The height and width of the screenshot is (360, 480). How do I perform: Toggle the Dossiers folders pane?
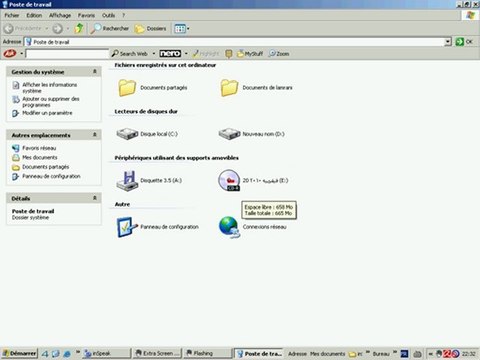150,29
